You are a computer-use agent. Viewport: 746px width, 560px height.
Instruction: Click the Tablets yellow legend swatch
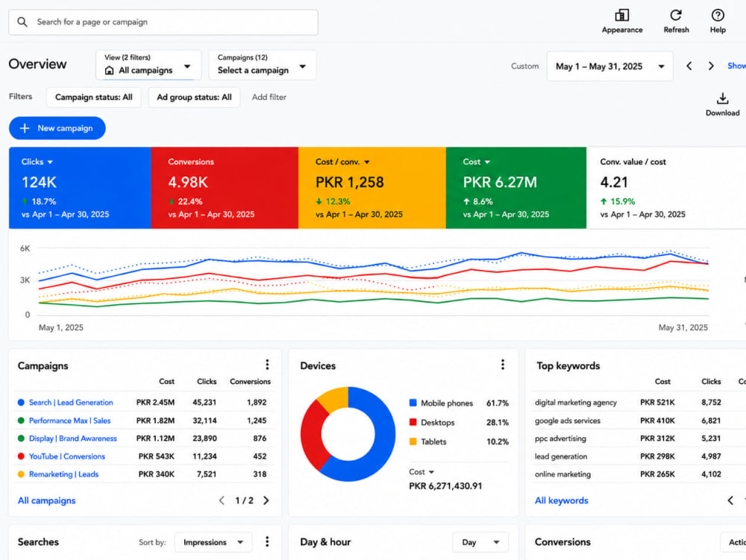413,441
